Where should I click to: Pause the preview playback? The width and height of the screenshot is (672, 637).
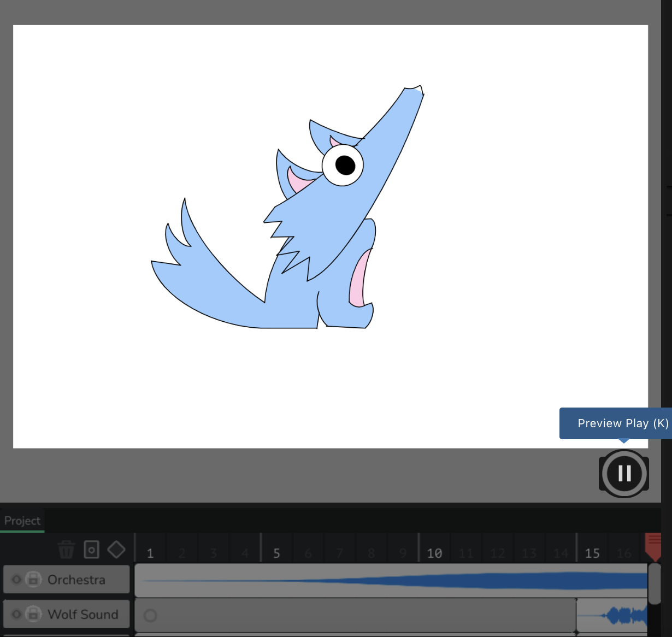(624, 473)
